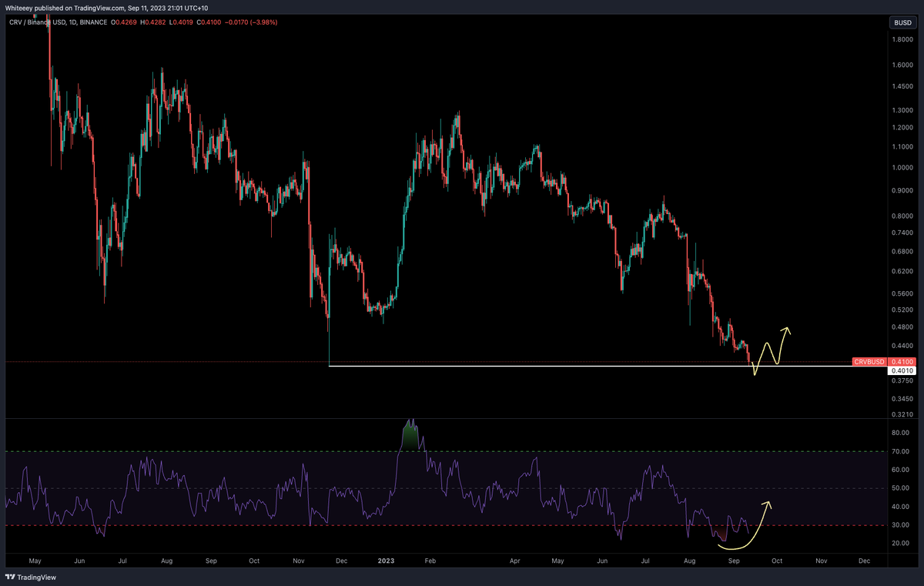Click the 1.0000 price scale label

click(902, 167)
